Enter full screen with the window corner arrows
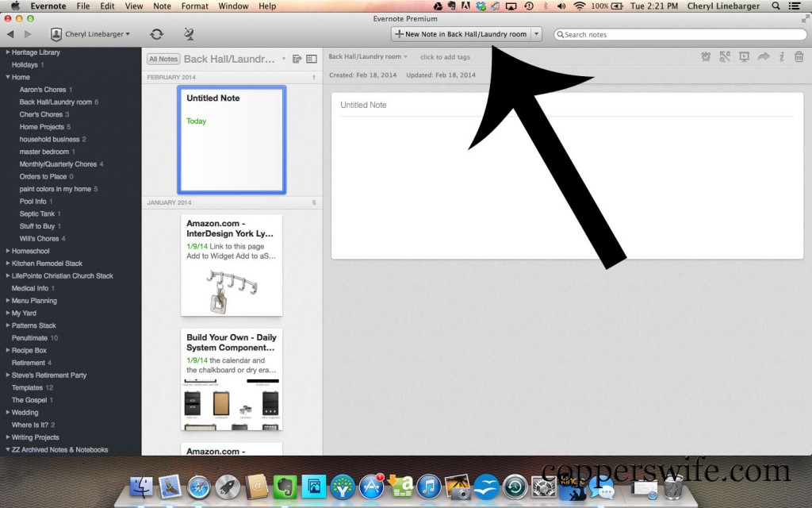812x508 pixels. click(x=805, y=19)
